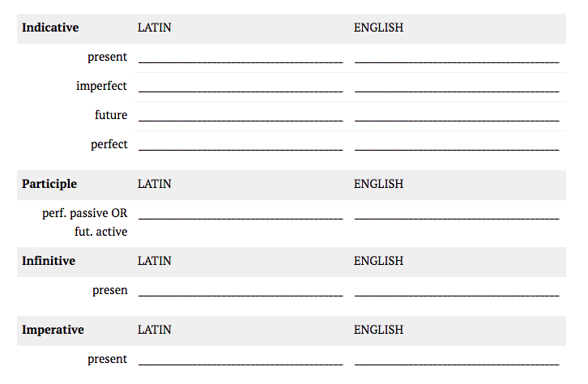
Task: Click the LATIN header in the Indicative section
Action: point(154,28)
